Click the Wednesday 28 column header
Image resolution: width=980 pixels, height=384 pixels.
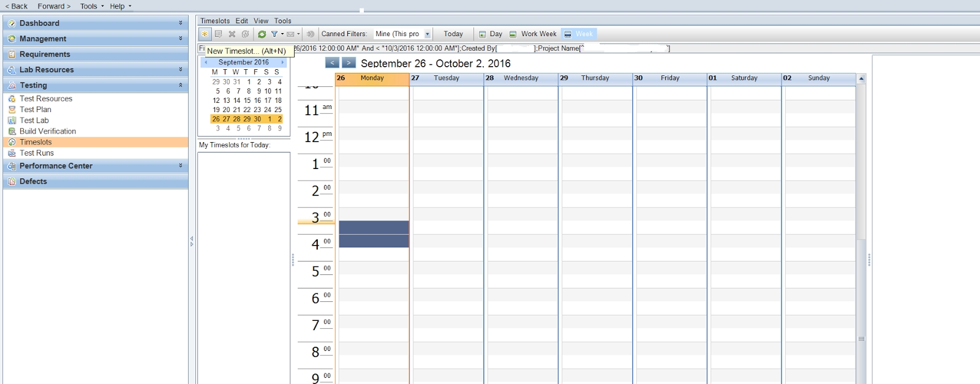521,78
